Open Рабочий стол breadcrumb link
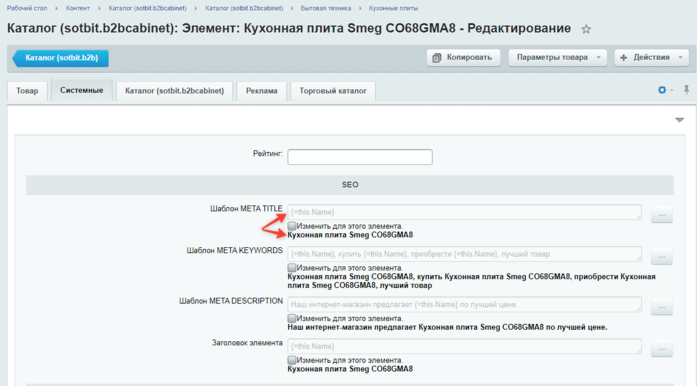This screenshot has height=386, width=697. pos(27,8)
